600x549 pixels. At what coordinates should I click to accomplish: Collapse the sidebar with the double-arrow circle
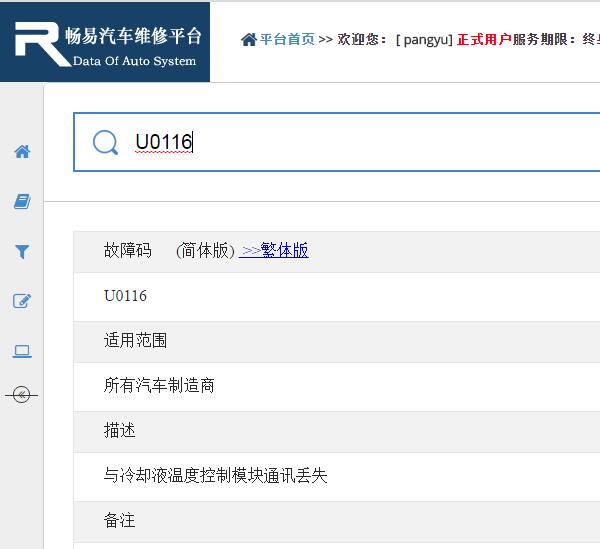point(21,395)
